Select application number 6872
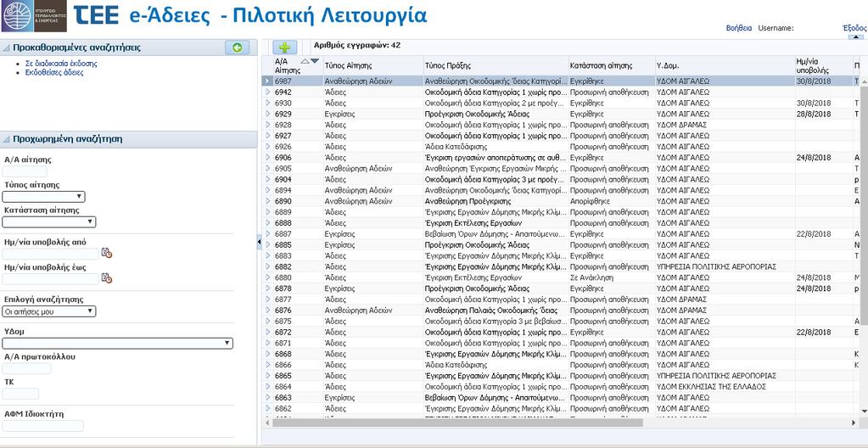868x448 pixels. (x=283, y=333)
